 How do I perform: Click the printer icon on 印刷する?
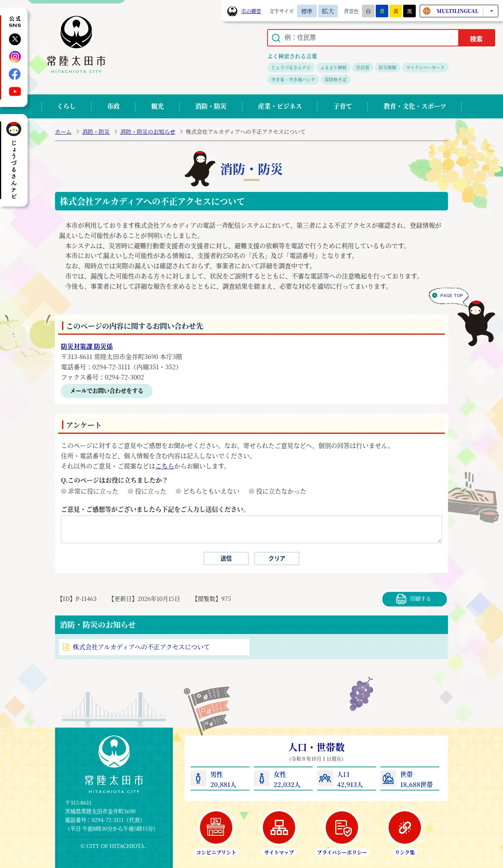[x=401, y=599]
